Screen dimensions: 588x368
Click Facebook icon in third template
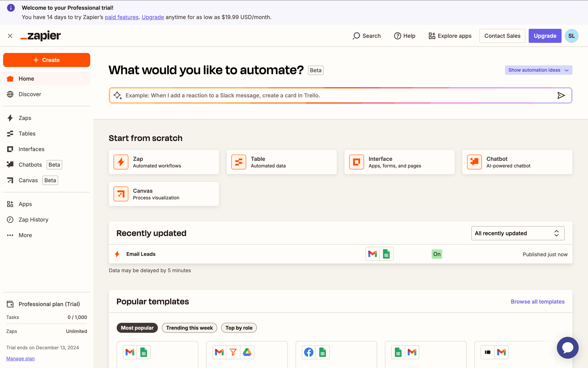(309, 352)
